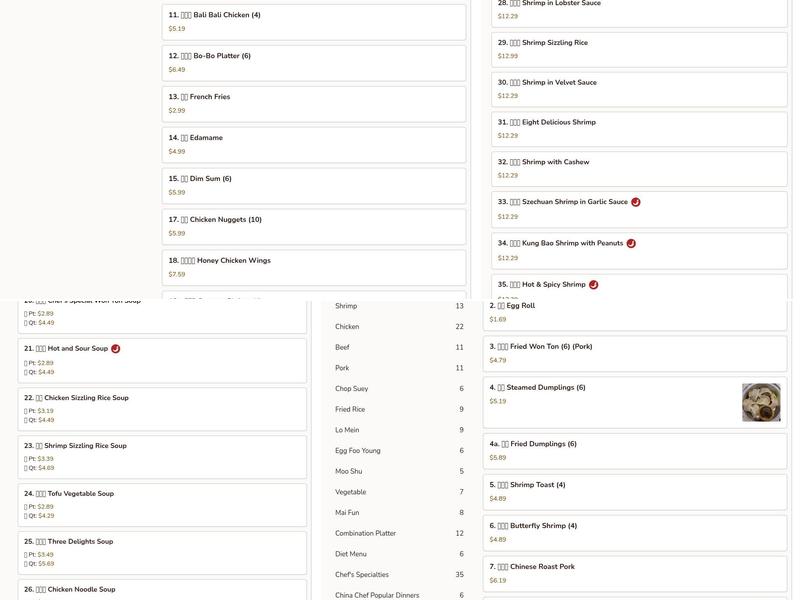This screenshot has height=600, width=800.
Task: Select the Fried Rice category
Action: [399, 409]
